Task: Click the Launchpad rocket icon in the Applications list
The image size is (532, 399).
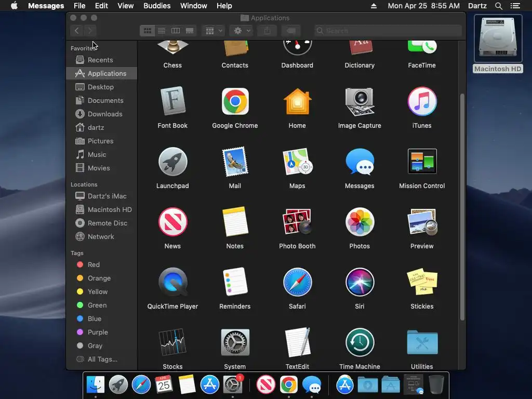Action: coord(172,162)
